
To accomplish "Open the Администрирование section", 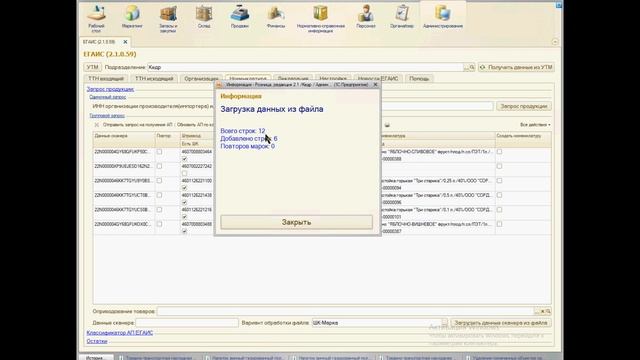I will pos(443,17).
